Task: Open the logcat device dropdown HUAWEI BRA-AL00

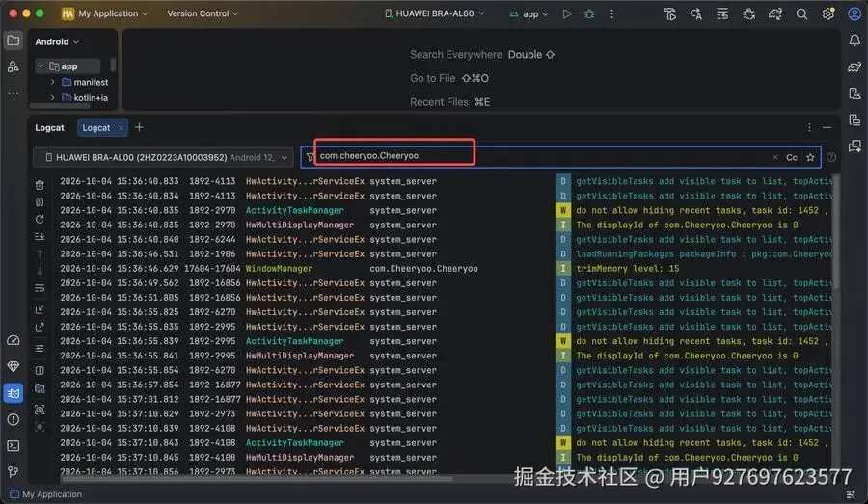Action: pyautogui.click(x=163, y=158)
